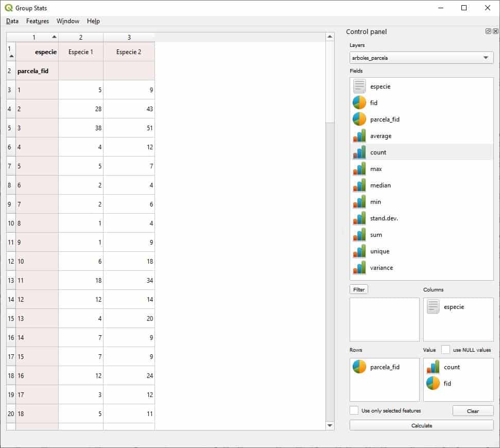Pick the stand.dev. bar chart icon
The width and height of the screenshot is (500, 448).
359,218
